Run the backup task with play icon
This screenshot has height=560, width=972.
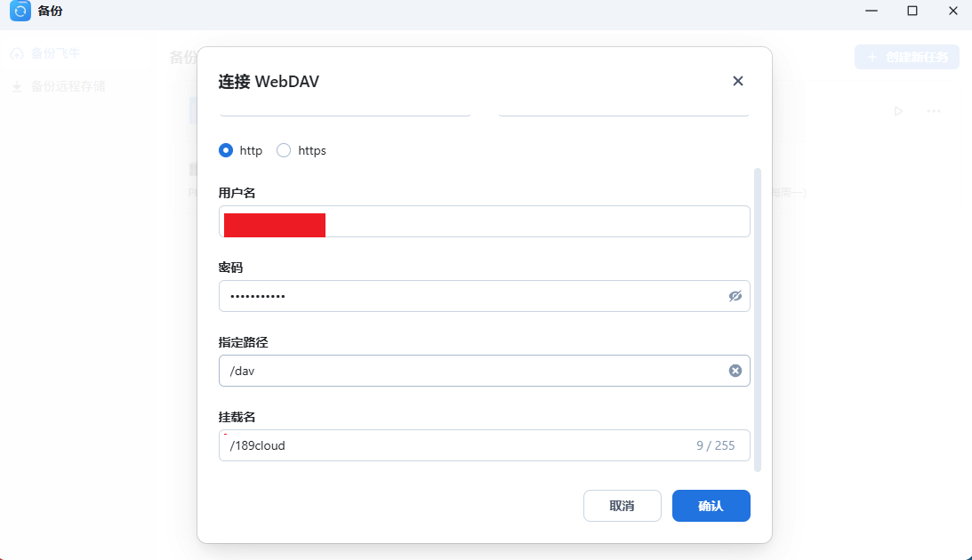pos(898,111)
